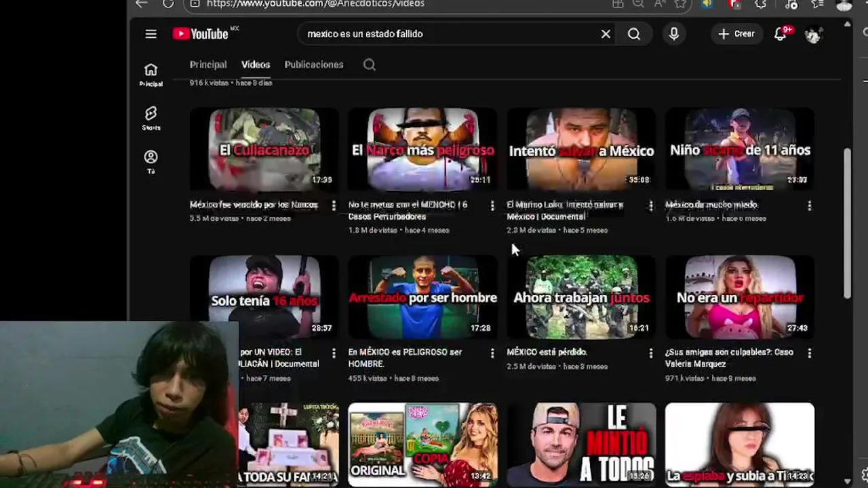
Task: Open the A TODA SU FA… thumbnail video
Action: tap(289, 444)
